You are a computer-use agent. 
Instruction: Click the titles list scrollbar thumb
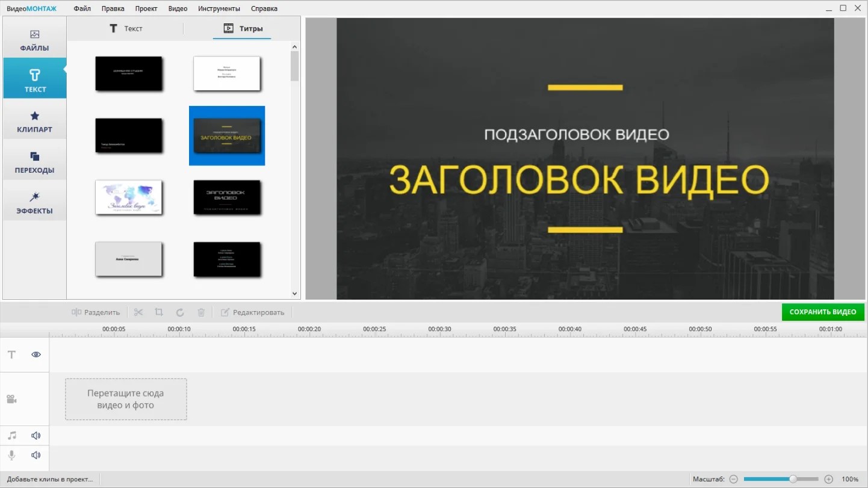tap(295, 66)
